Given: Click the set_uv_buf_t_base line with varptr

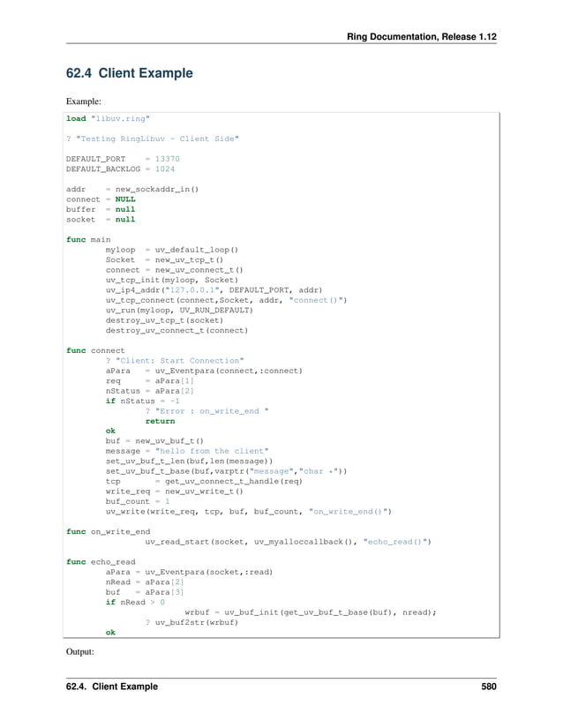Looking at the screenshot, I should point(226,471).
